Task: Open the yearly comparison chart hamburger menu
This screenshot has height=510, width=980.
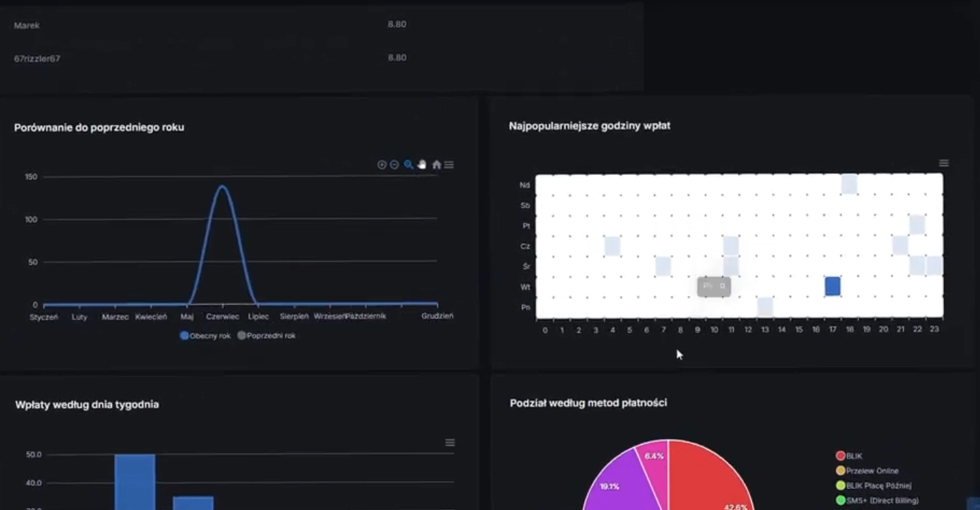Action: pos(449,165)
